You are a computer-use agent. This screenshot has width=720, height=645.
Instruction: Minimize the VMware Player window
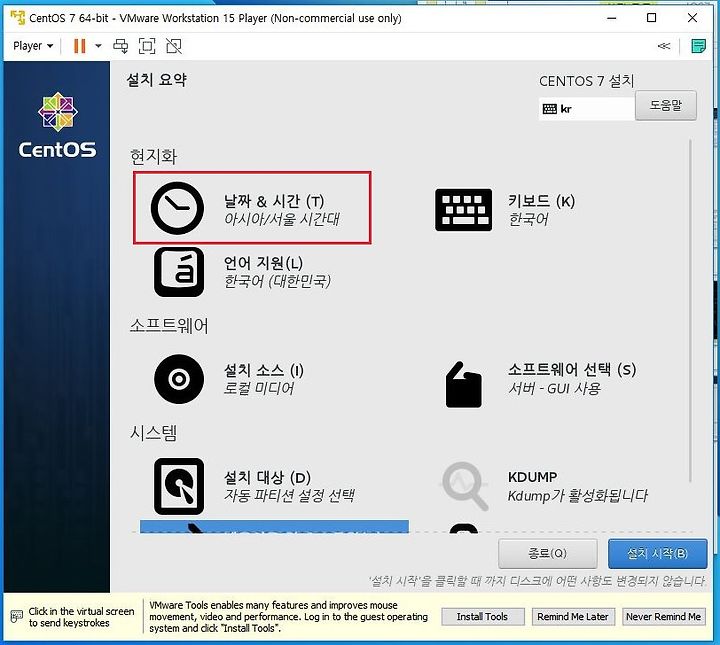[x=612, y=18]
